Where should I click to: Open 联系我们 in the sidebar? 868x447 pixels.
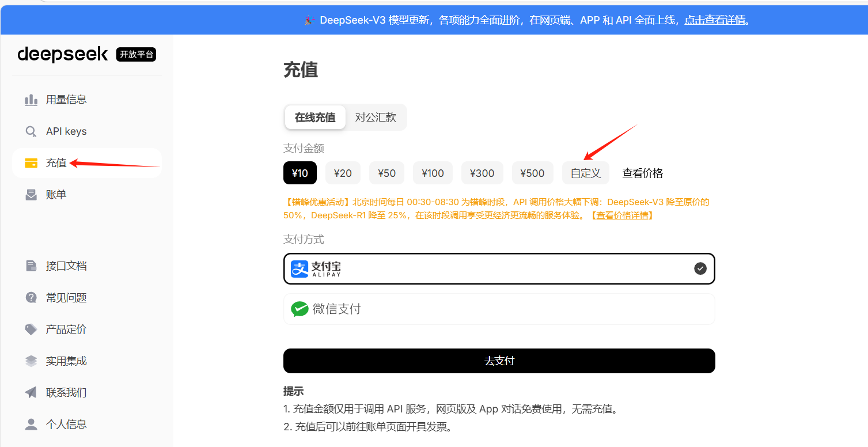click(86, 393)
